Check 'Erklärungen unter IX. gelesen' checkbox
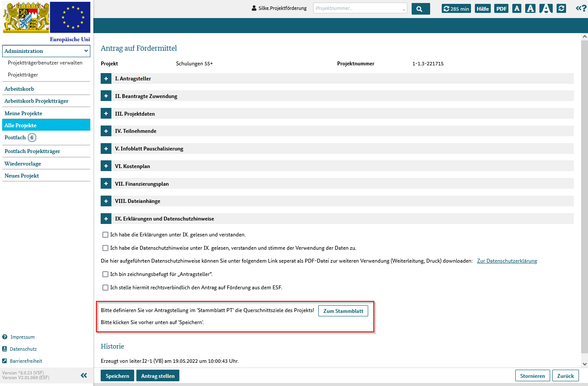Viewport: 588px width, 386px height. [105, 235]
